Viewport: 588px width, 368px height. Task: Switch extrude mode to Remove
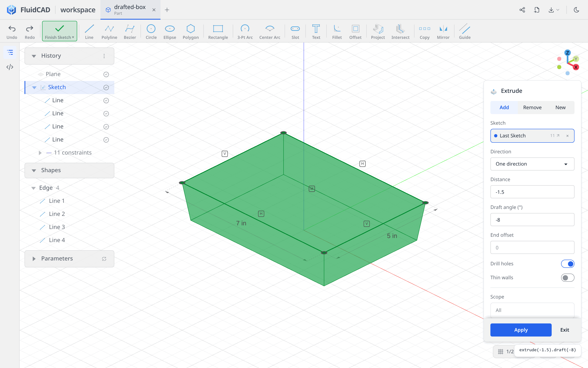coord(532,107)
